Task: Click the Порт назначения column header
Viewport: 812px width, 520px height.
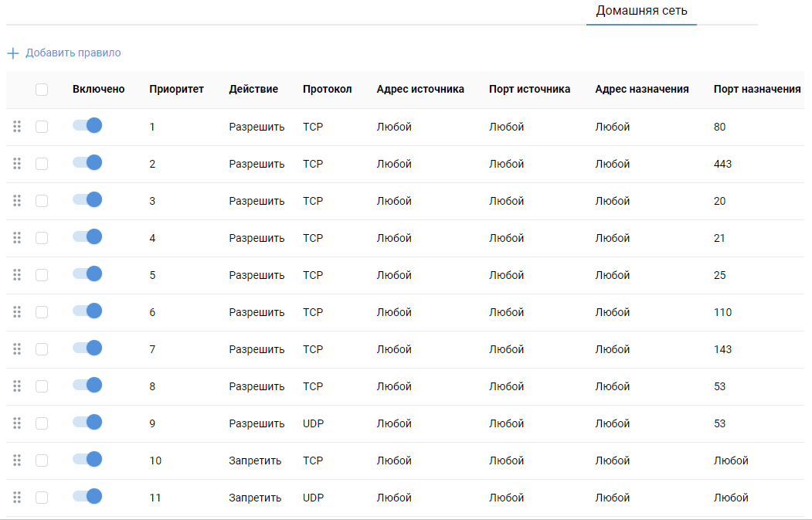Action: pos(756,90)
